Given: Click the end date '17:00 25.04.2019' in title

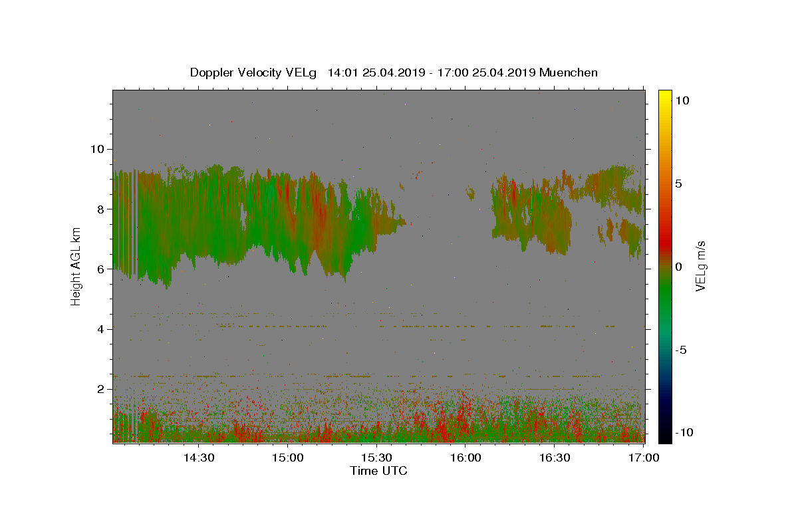Looking at the screenshot, I should point(487,72).
